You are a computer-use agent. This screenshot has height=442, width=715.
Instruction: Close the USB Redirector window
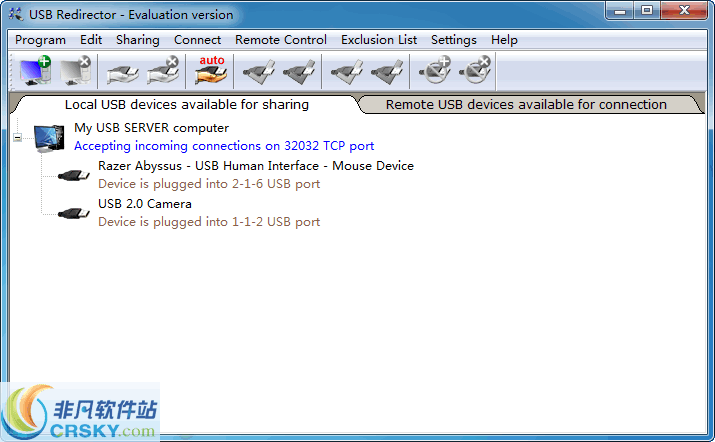pos(684,11)
